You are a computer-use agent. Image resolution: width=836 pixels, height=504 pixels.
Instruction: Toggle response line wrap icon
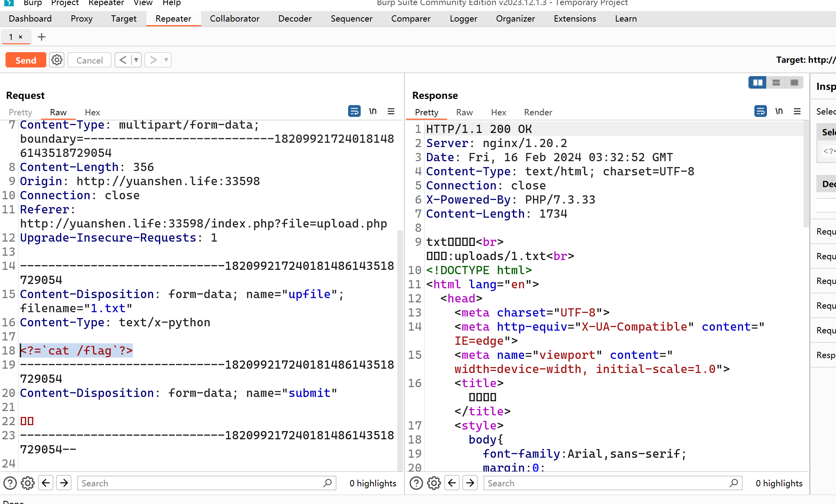[x=761, y=111]
